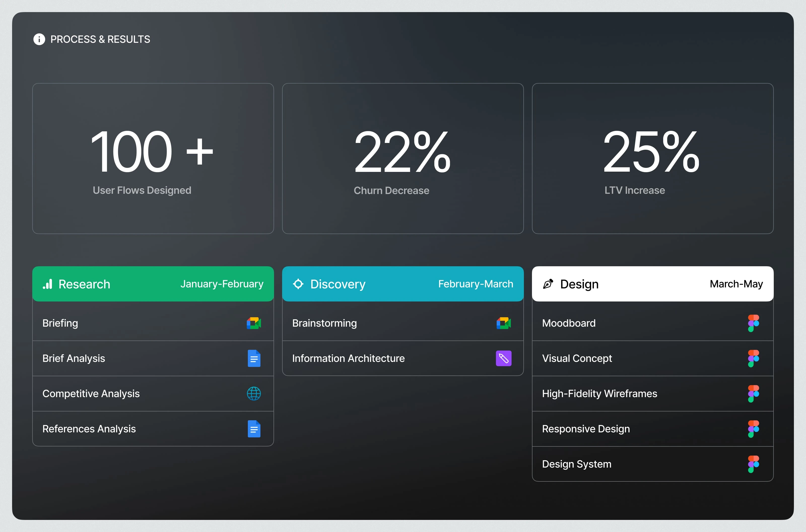Click the bar chart icon in Research header
The image size is (806, 532).
click(48, 284)
